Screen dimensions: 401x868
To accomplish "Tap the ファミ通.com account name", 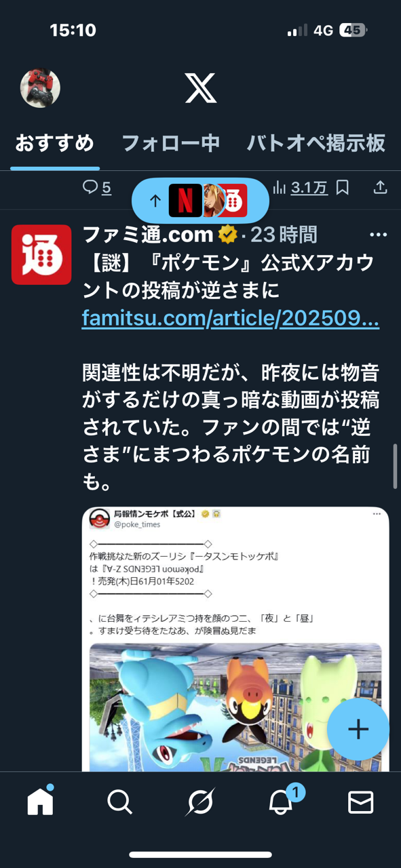I will pyautogui.click(x=148, y=235).
